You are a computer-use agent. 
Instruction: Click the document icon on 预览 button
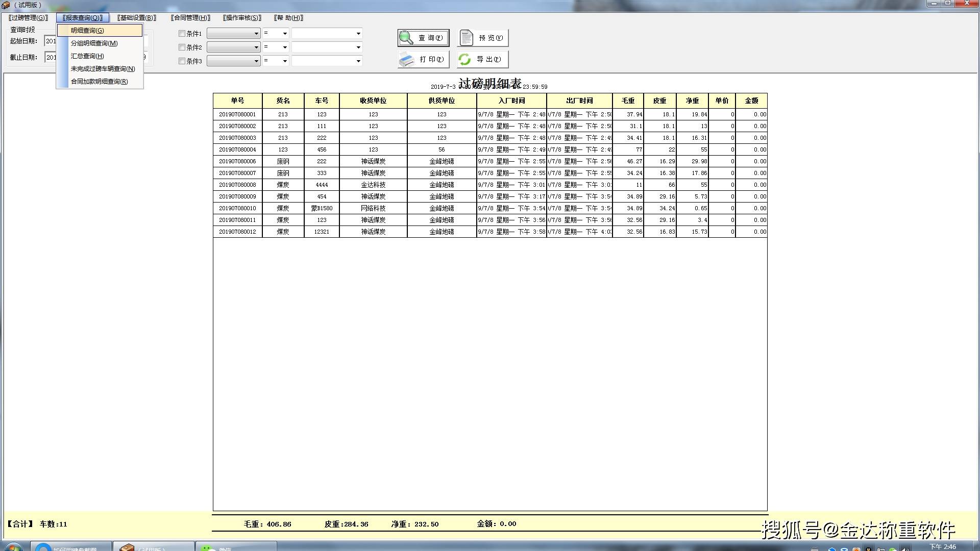point(467,38)
